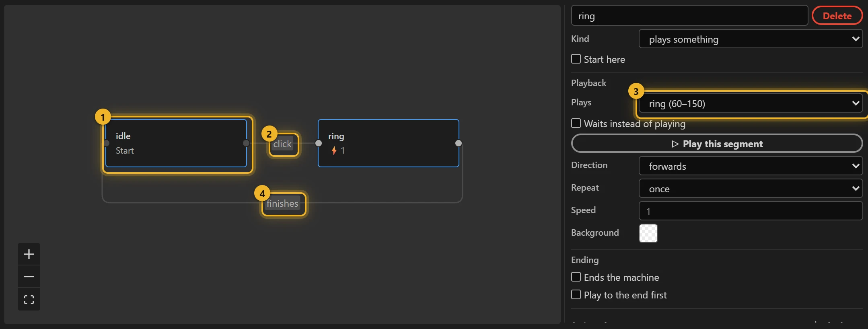
Task: Click the output port of the ring node
Action: 459,143
